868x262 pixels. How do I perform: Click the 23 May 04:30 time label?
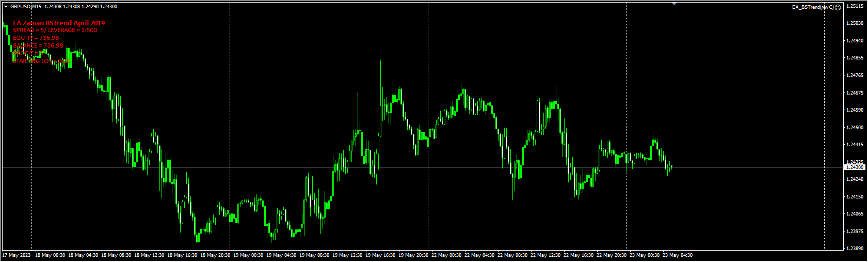678,255
